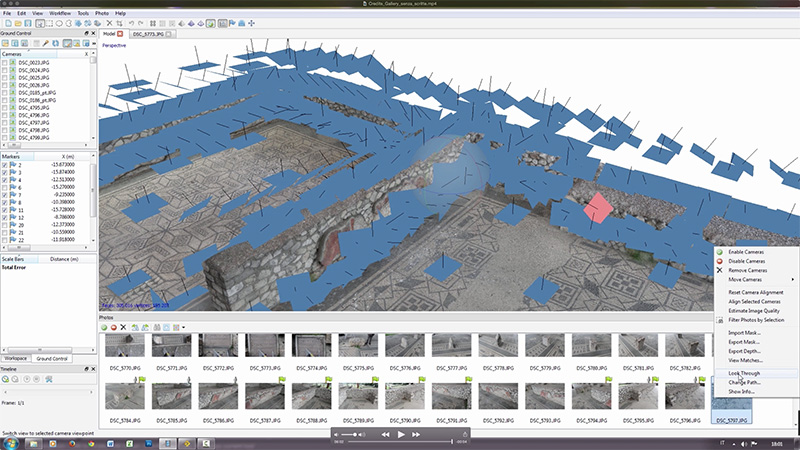Uncheck marker 2 checkbox in Markers list
The height and width of the screenshot is (450, 800).
[x=6, y=165]
